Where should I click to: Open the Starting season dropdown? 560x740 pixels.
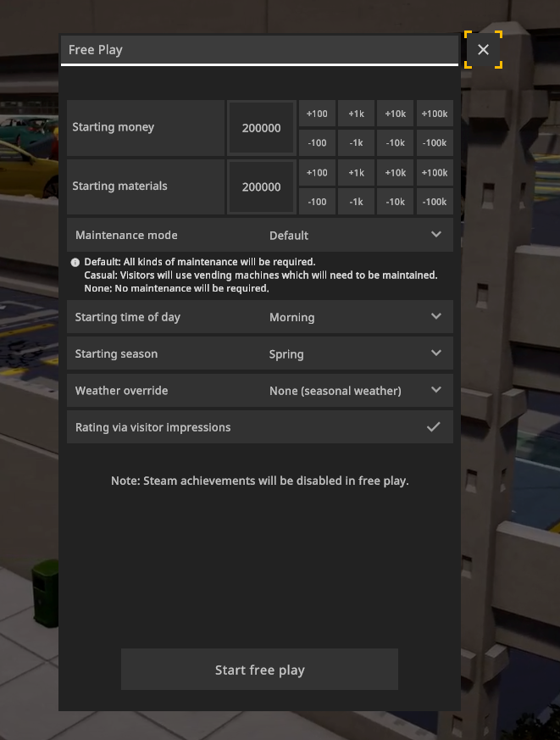tap(435, 353)
